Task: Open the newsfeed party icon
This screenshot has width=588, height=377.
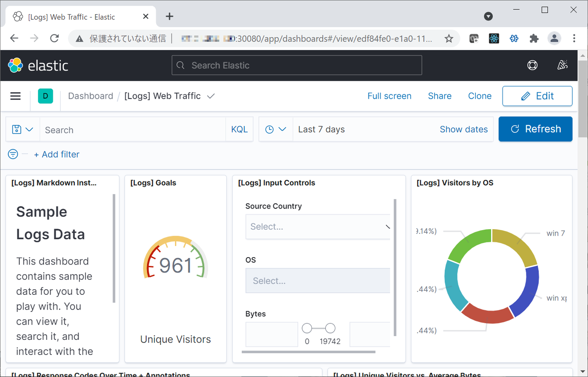Action: 562,65
